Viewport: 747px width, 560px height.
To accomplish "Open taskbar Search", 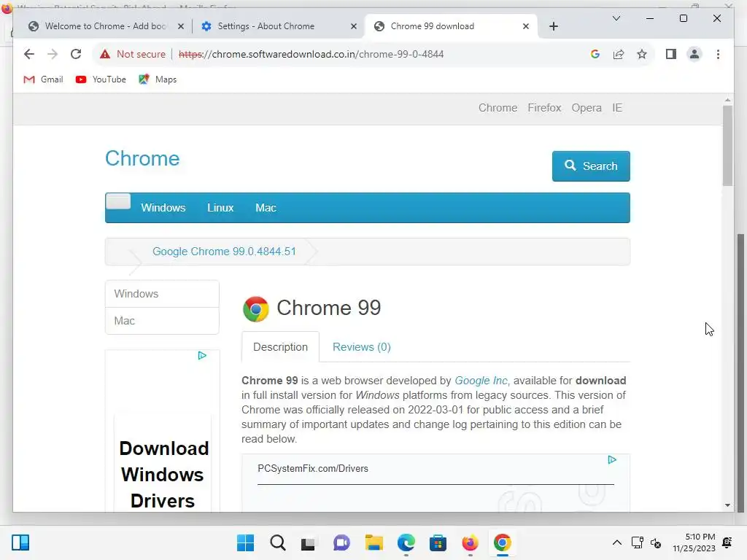I will (278, 542).
